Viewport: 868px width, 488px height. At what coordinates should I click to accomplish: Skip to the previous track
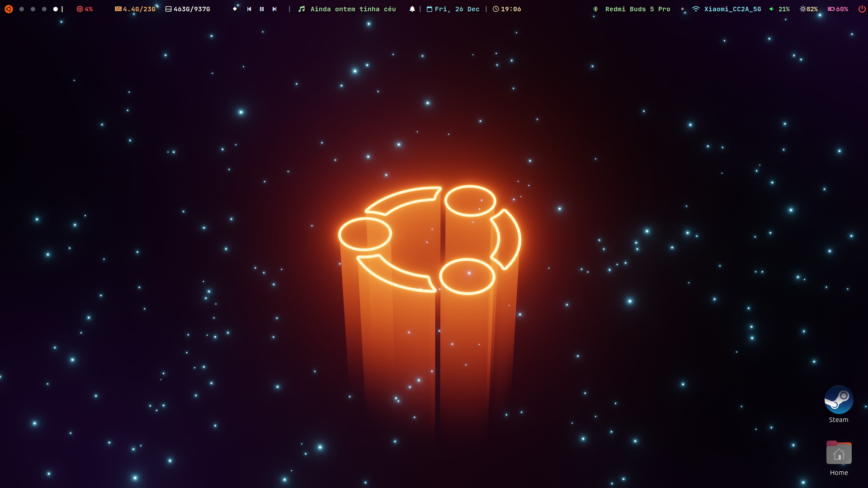[x=249, y=9]
